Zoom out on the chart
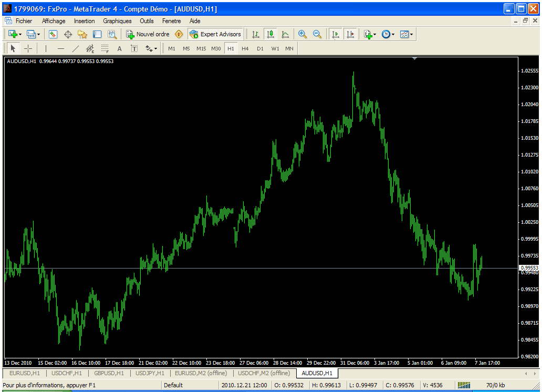The height and width of the screenshot is (392, 542). point(317,34)
